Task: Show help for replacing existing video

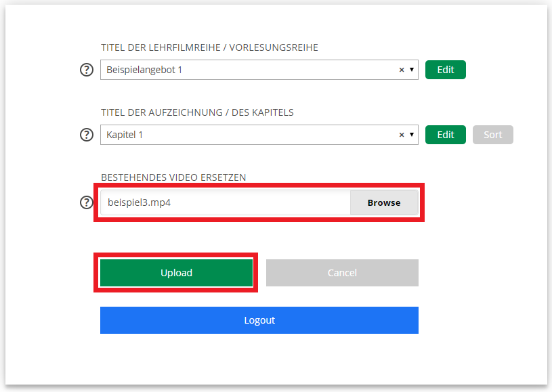Action: [x=87, y=202]
